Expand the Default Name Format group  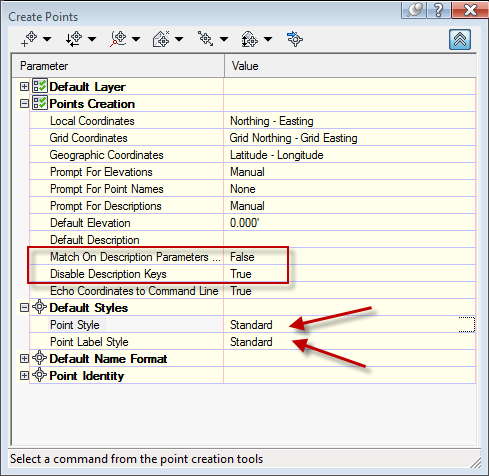(24, 359)
